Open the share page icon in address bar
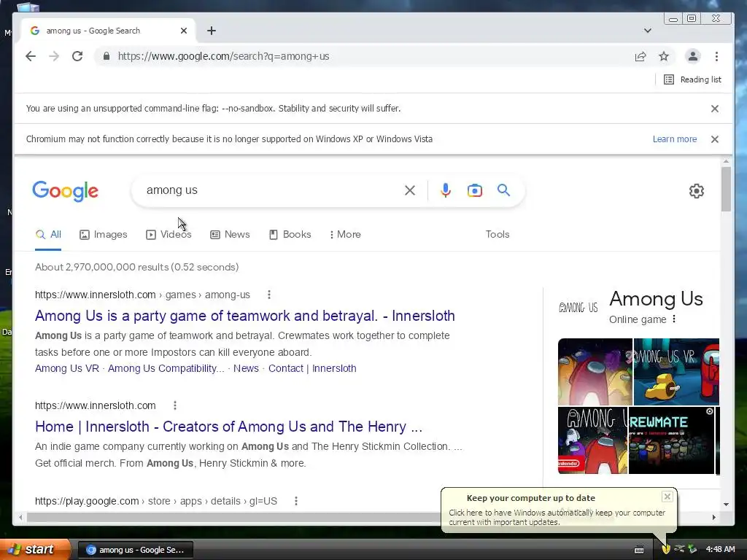 point(640,56)
